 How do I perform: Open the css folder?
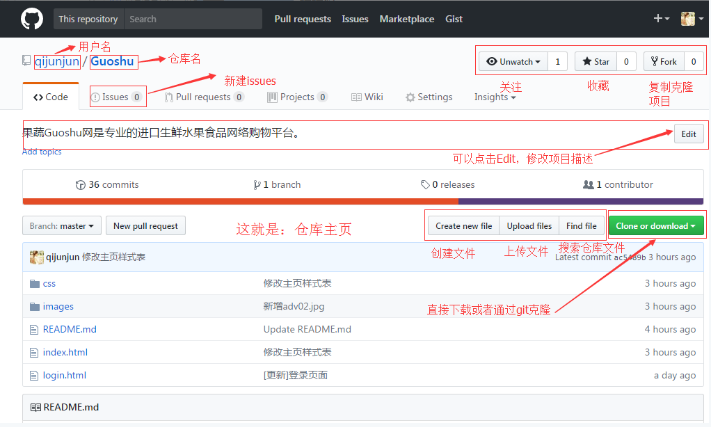click(x=49, y=284)
